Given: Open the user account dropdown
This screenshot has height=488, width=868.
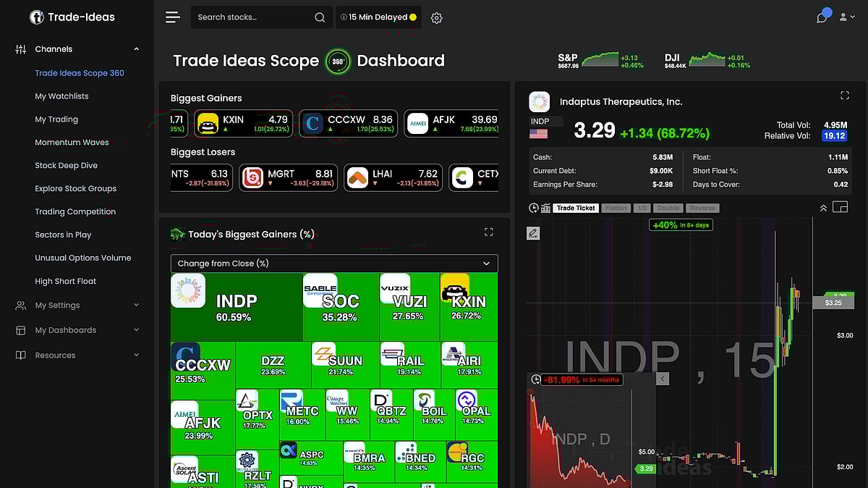Looking at the screenshot, I should coord(846,17).
